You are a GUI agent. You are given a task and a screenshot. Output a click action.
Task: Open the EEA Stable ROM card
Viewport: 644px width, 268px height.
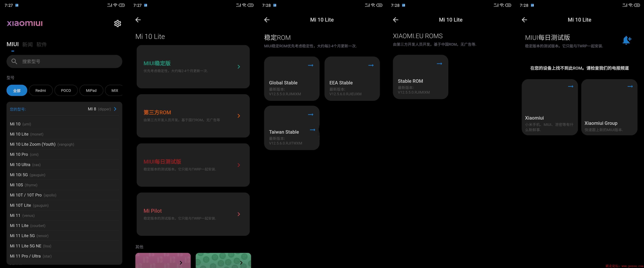tap(352, 79)
